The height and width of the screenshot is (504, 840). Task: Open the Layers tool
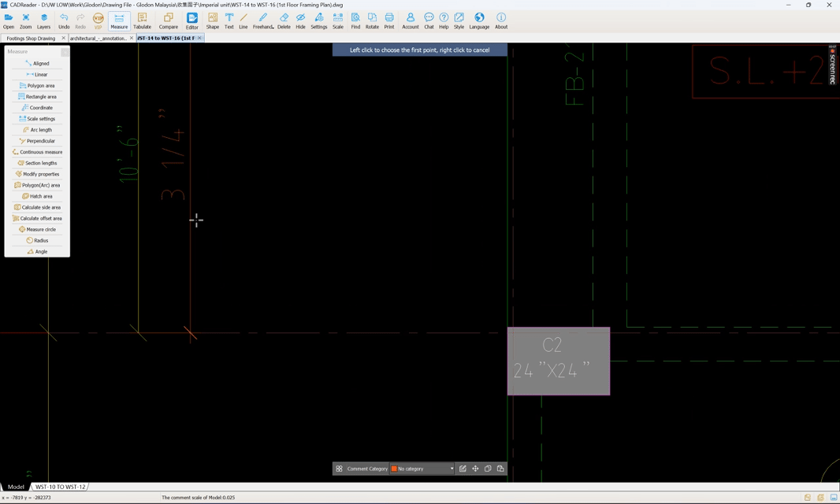(x=43, y=20)
